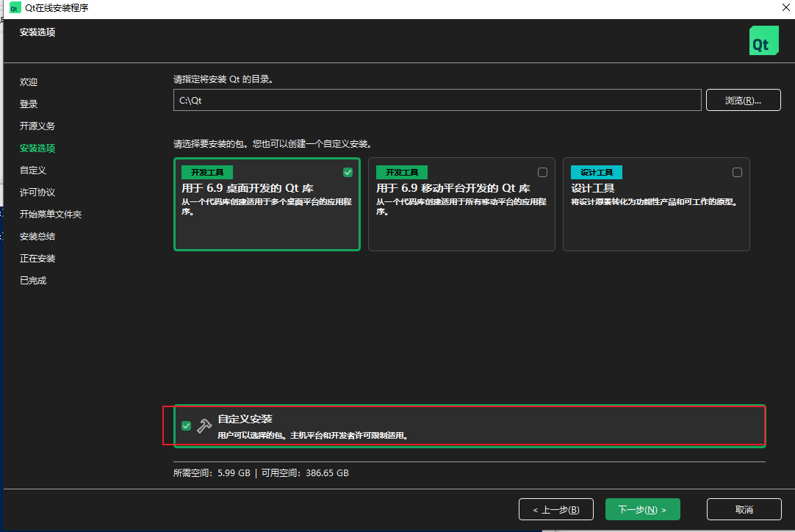
Task: Open the 自定义 sidebar step
Action: pos(33,170)
